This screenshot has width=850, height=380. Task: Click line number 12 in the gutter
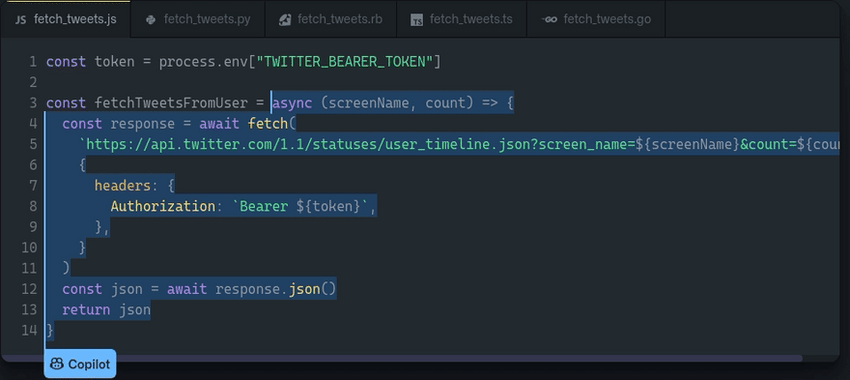click(29, 289)
